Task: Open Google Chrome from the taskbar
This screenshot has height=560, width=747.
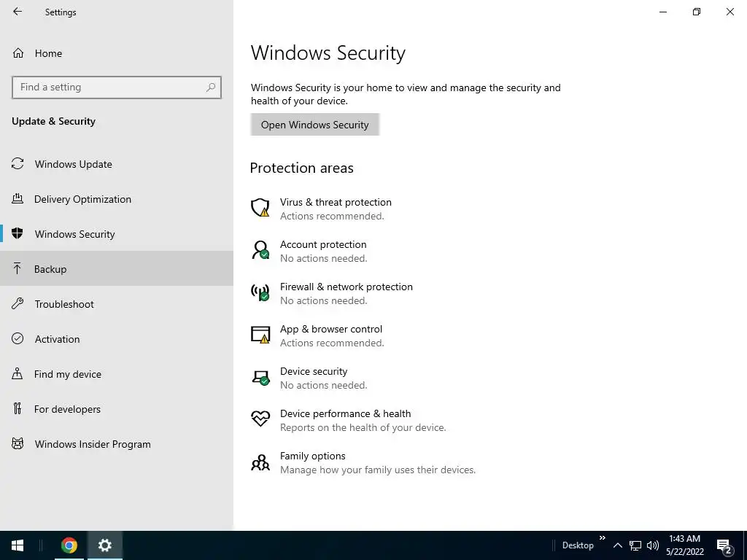Action: pos(69,545)
